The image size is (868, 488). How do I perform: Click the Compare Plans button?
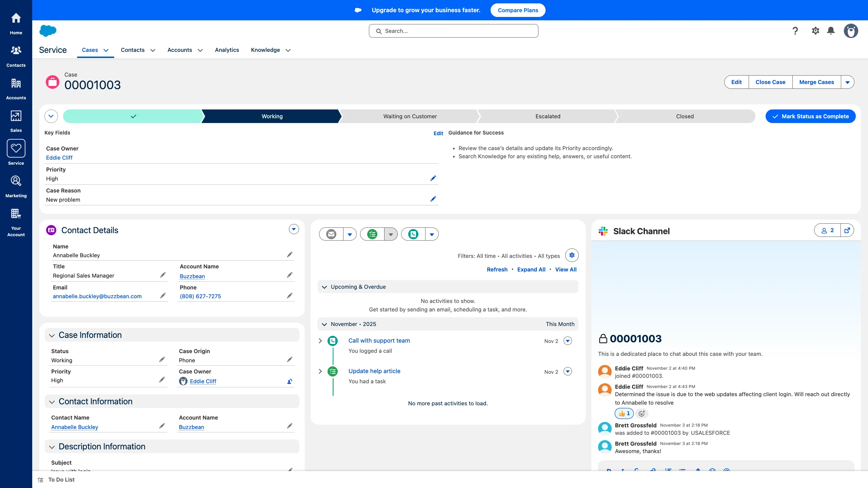[x=518, y=10]
